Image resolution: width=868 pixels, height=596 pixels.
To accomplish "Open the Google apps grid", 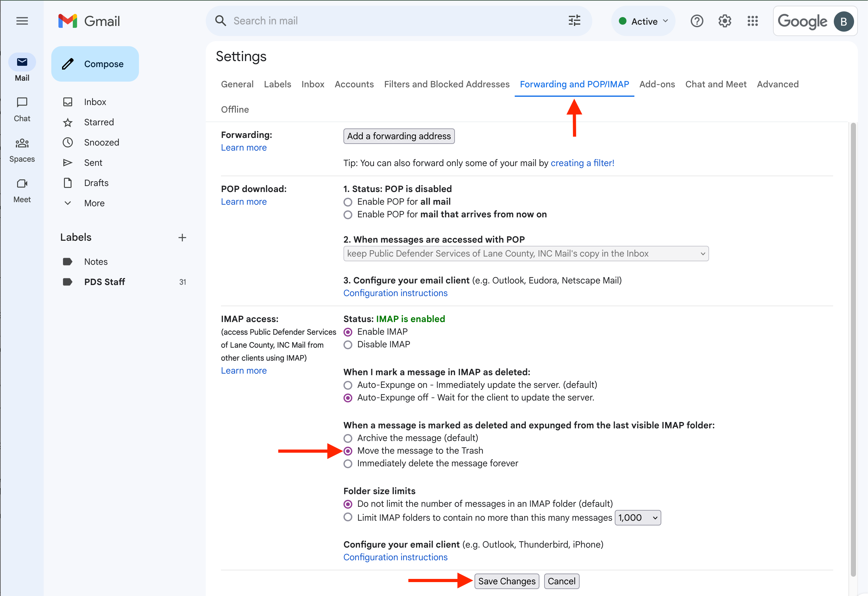I will click(752, 21).
